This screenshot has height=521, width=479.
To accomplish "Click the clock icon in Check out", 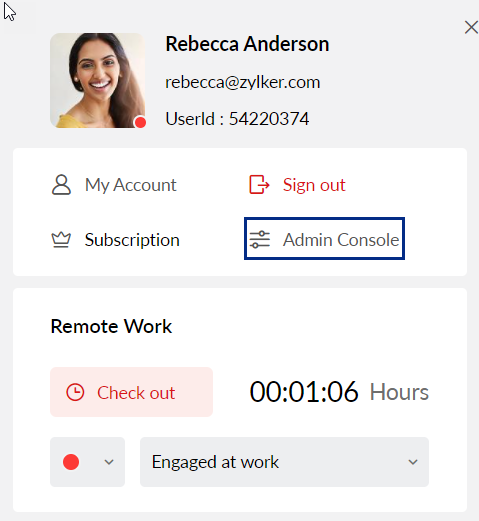I will [x=75, y=392].
